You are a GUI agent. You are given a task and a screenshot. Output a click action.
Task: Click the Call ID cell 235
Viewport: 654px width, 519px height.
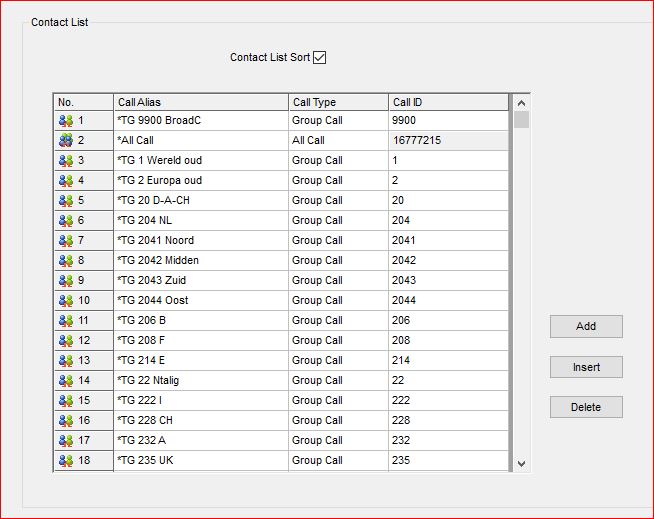click(x=448, y=461)
